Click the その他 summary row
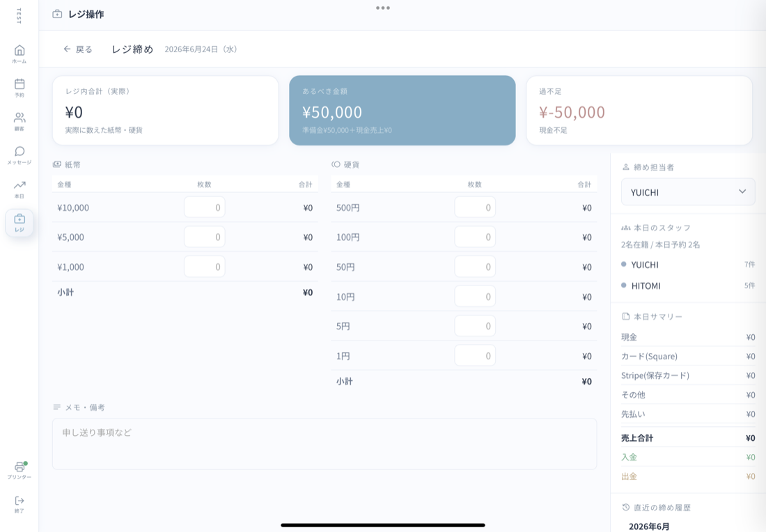766x532 pixels. click(x=688, y=395)
